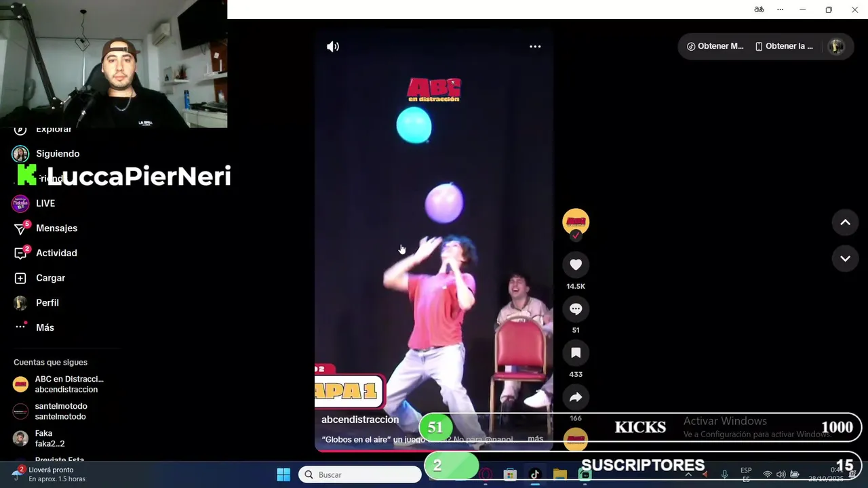Viewport: 868px width, 488px height.
Task: Switch the ESP input language
Action: [746, 474]
